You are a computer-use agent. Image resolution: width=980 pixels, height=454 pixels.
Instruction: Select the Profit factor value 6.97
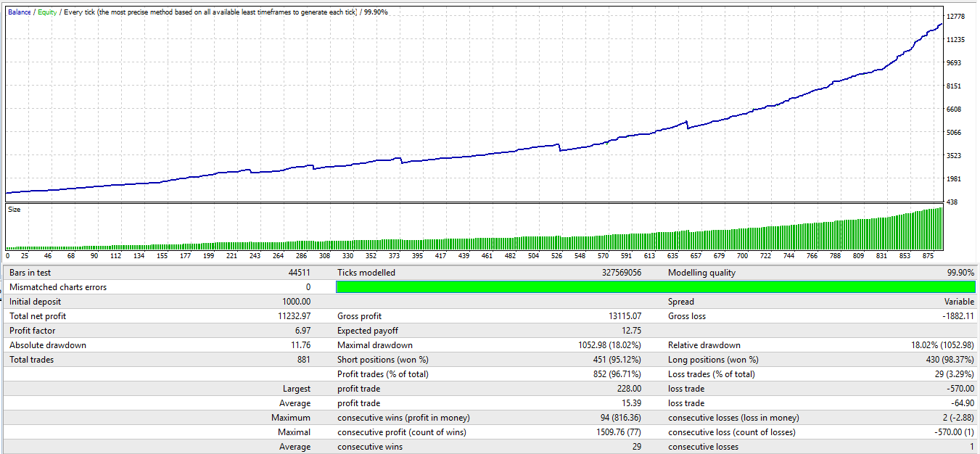(x=300, y=331)
